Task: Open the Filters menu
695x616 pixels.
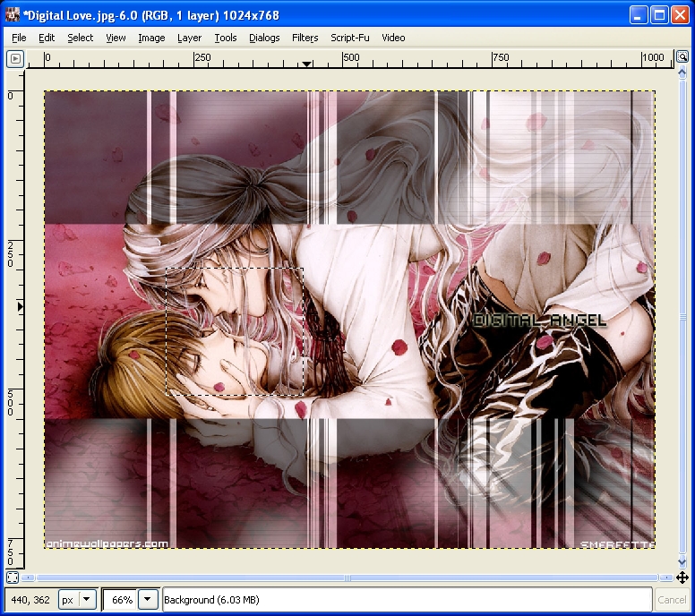Action: (305, 38)
